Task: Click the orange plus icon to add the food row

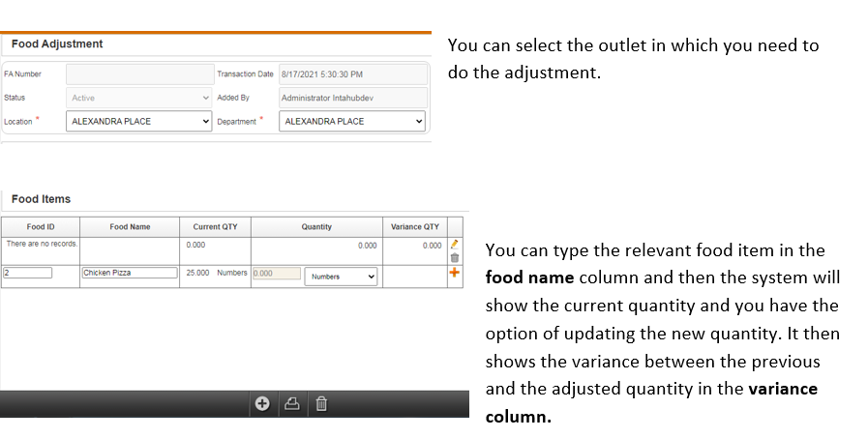Action: (454, 274)
